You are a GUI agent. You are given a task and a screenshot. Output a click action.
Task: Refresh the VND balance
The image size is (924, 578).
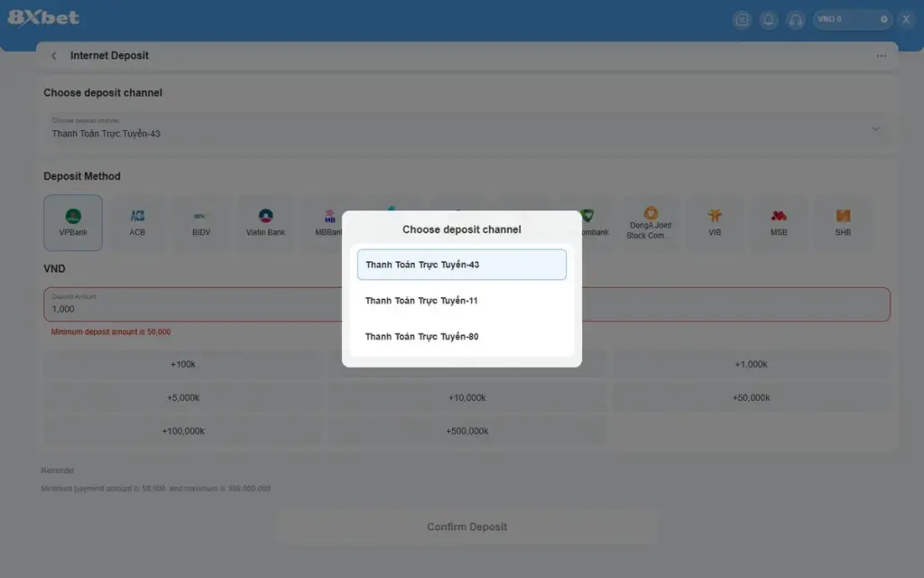[x=884, y=20]
